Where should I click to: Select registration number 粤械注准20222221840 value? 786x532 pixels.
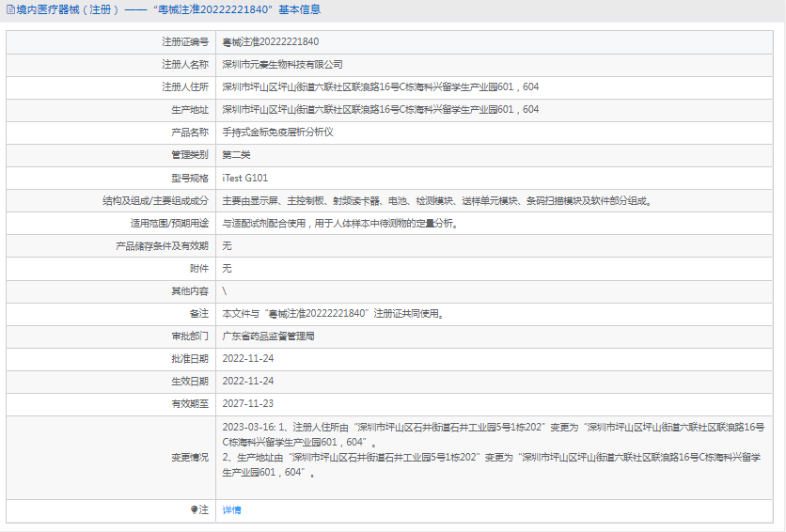point(271,42)
